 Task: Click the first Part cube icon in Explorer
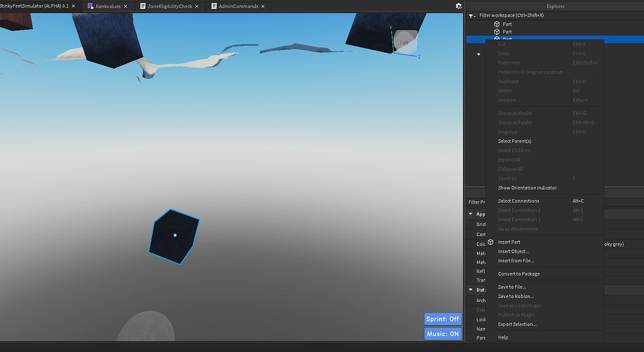pos(496,24)
